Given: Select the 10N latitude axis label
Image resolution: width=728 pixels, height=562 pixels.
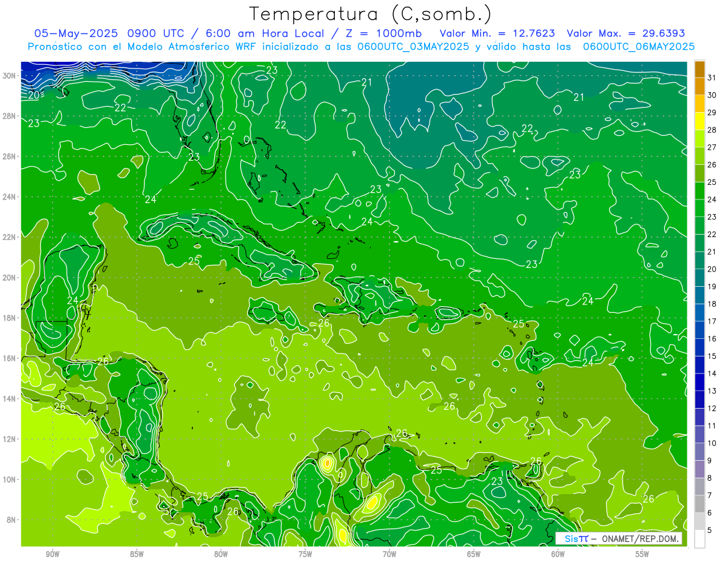Looking at the screenshot, I should tap(10, 480).
